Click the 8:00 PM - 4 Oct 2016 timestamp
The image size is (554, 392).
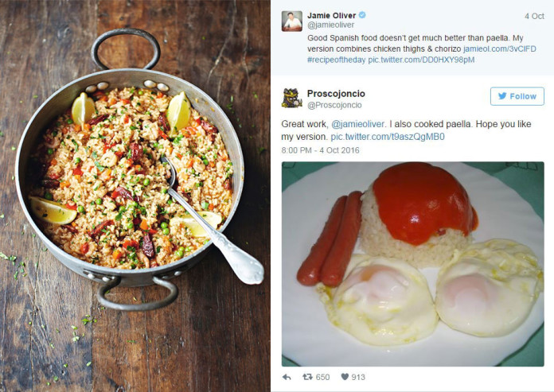point(320,150)
